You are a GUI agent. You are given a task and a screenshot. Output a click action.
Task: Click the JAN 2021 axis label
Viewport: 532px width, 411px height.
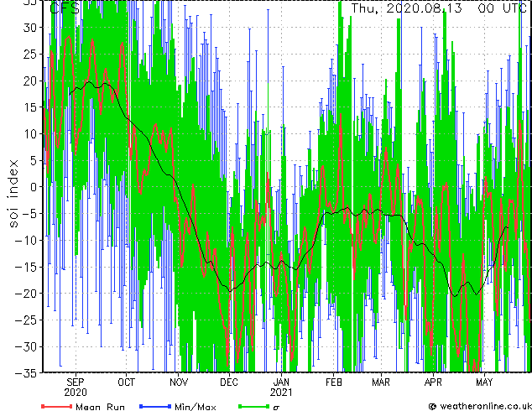(281, 388)
